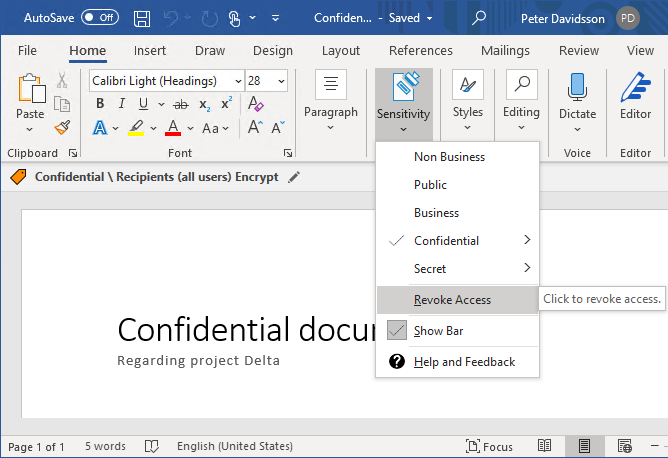Click Revoke Access menu entry

(x=452, y=300)
